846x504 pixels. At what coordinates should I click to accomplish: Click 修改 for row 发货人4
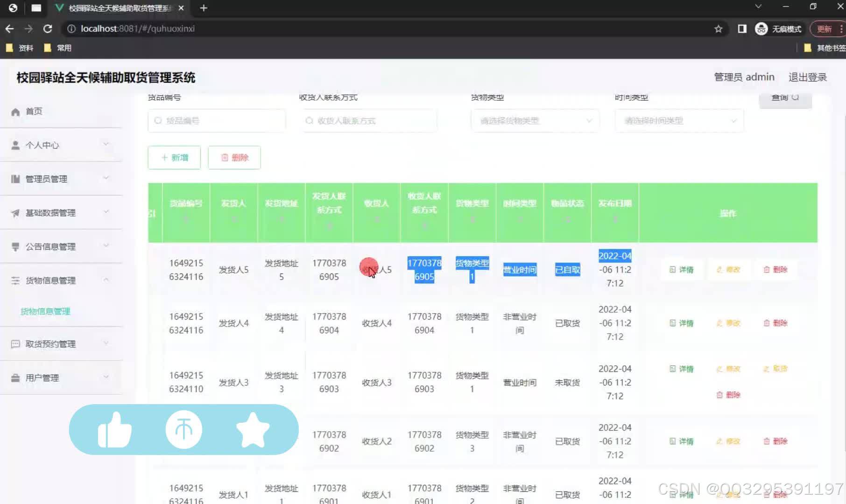[728, 323]
